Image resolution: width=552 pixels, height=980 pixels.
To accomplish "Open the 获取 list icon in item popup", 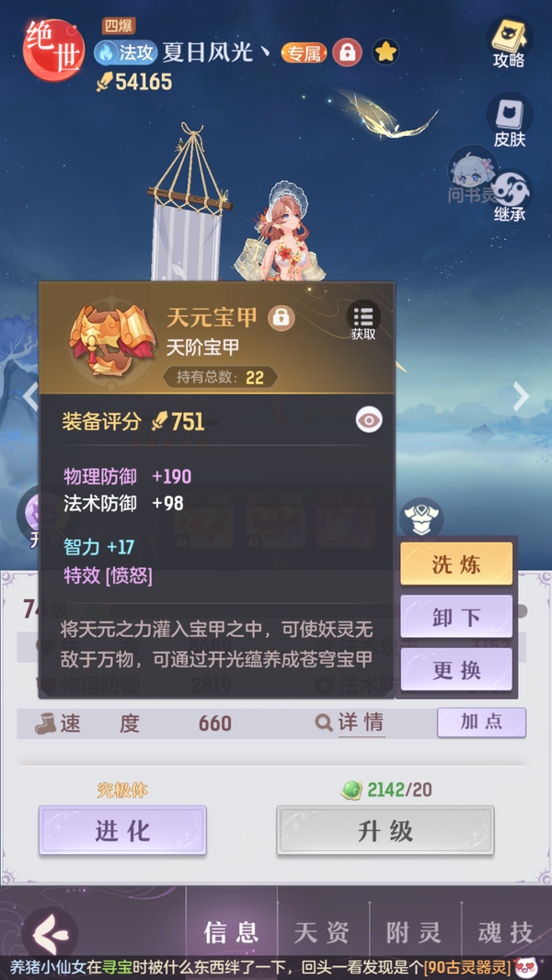I will (x=363, y=321).
